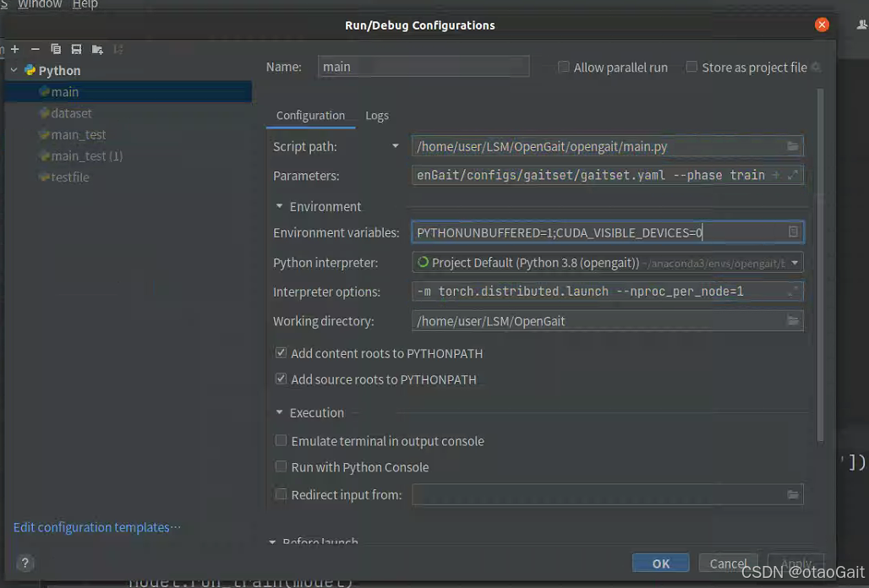
Task: Uncheck Add content roots to PYTHONPATH
Action: pos(280,353)
